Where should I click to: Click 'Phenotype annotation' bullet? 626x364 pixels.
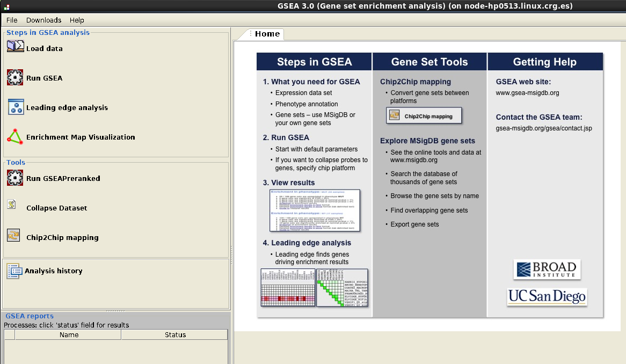coord(307,104)
